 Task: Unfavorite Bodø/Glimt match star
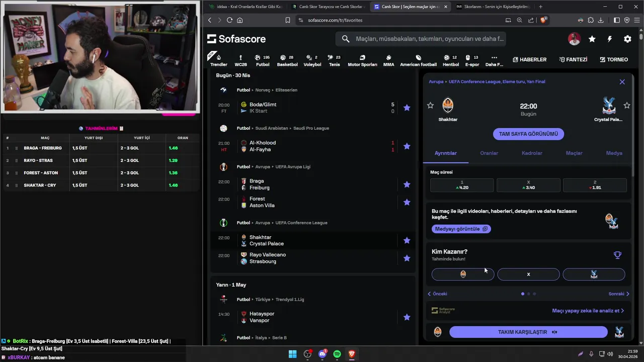point(407,108)
